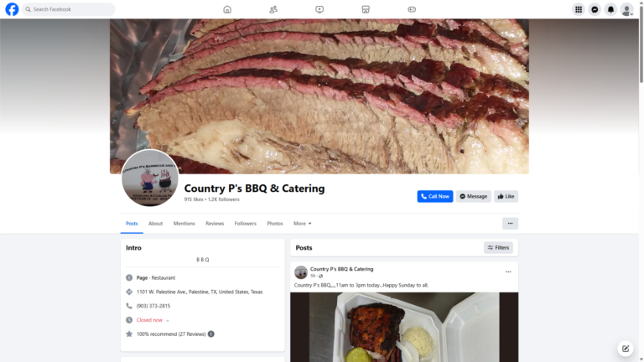Open the apps grid menu icon
The width and height of the screenshot is (644, 362).
coord(579,9)
